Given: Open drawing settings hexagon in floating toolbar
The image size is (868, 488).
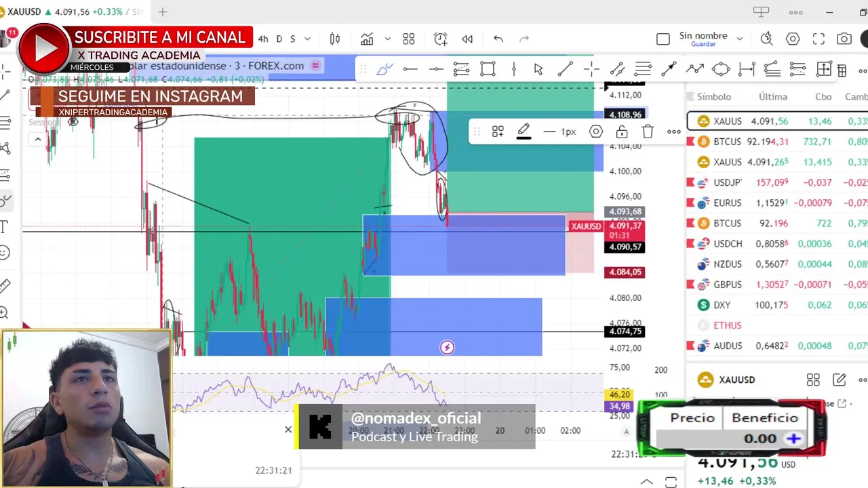Looking at the screenshot, I should (595, 132).
